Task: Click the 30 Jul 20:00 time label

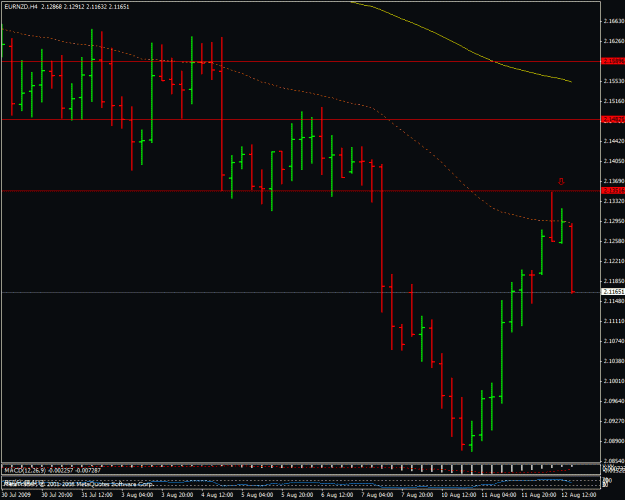Action: tap(57, 495)
